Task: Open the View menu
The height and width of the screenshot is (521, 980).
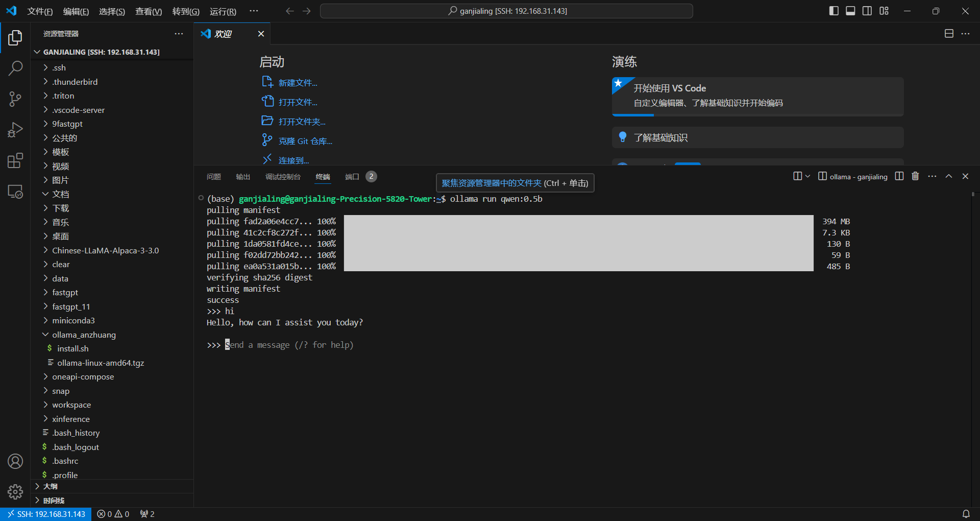Action: pyautogui.click(x=149, y=11)
